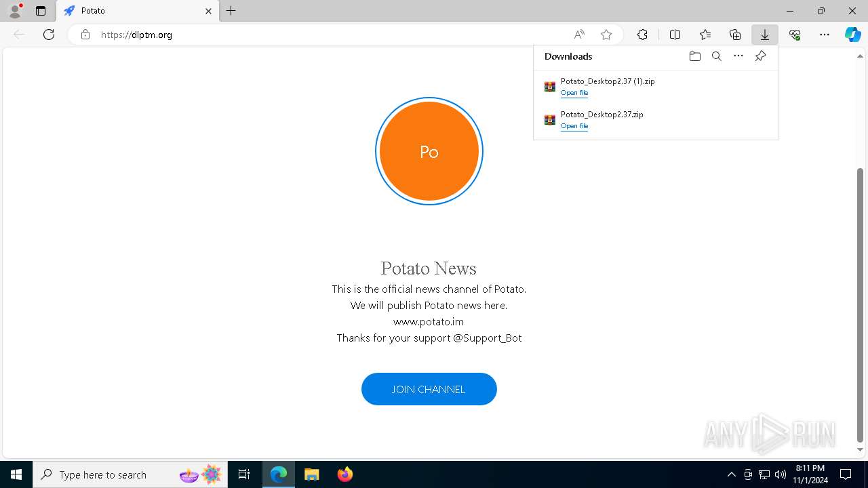Click the archive icon of Potato_Desktop2.37 (1).zip
The height and width of the screenshot is (488, 868).
tap(550, 87)
